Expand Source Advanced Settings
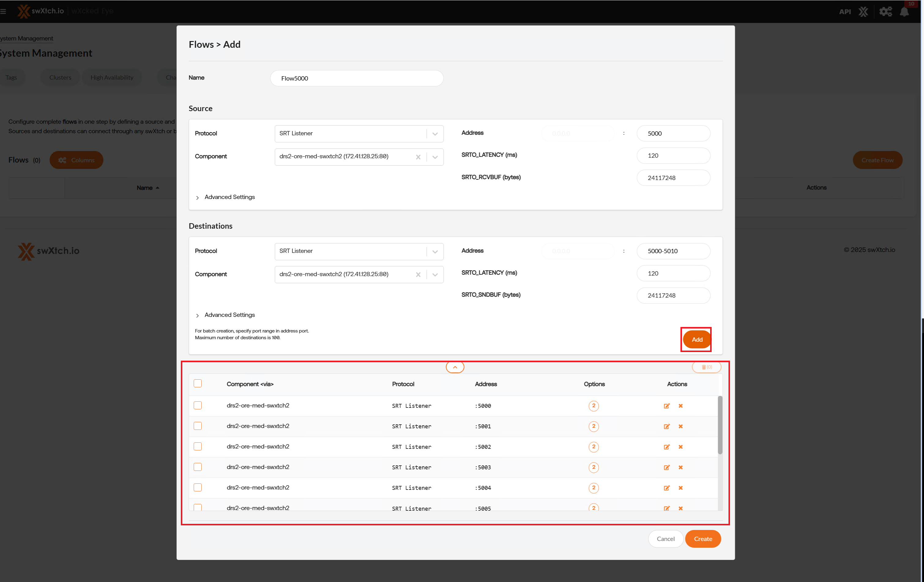The image size is (924, 582). 229,197
